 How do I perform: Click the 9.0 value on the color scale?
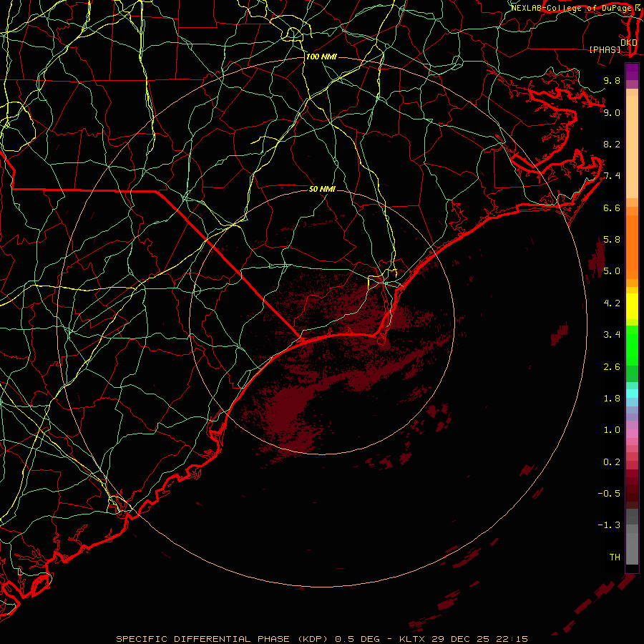[x=612, y=112]
